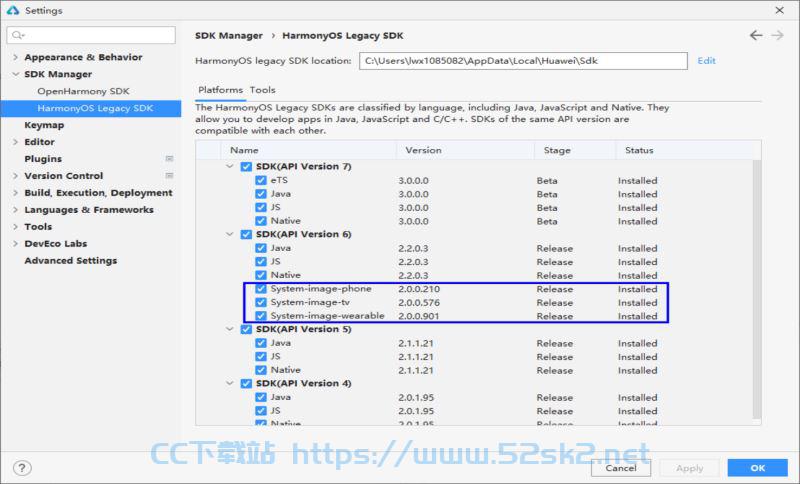The width and height of the screenshot is (800, 484).
Task: Select HarmonyOS Legacy SDK in sidebar
Action: [x=91, y=108]
